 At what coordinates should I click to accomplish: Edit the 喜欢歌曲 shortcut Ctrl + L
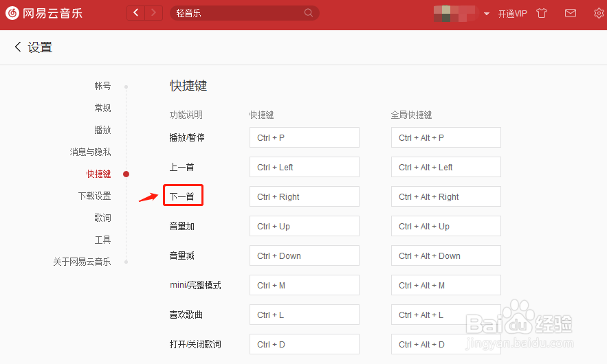pos(305,315)
